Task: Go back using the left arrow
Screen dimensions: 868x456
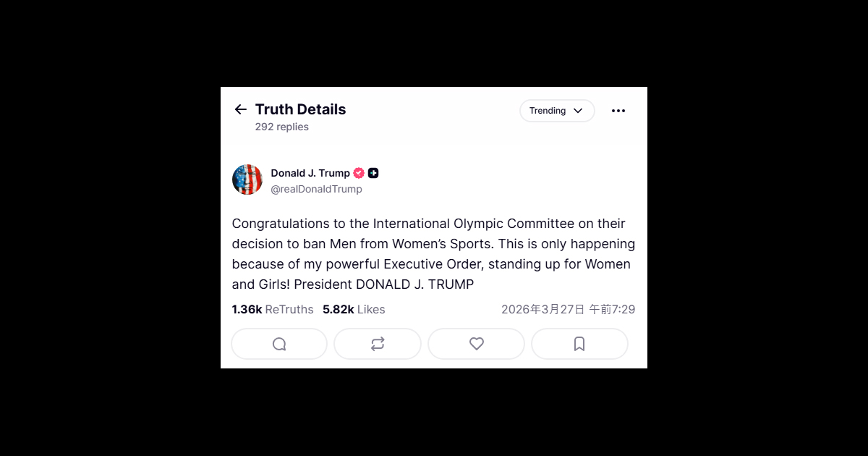Action: (241, 109)
